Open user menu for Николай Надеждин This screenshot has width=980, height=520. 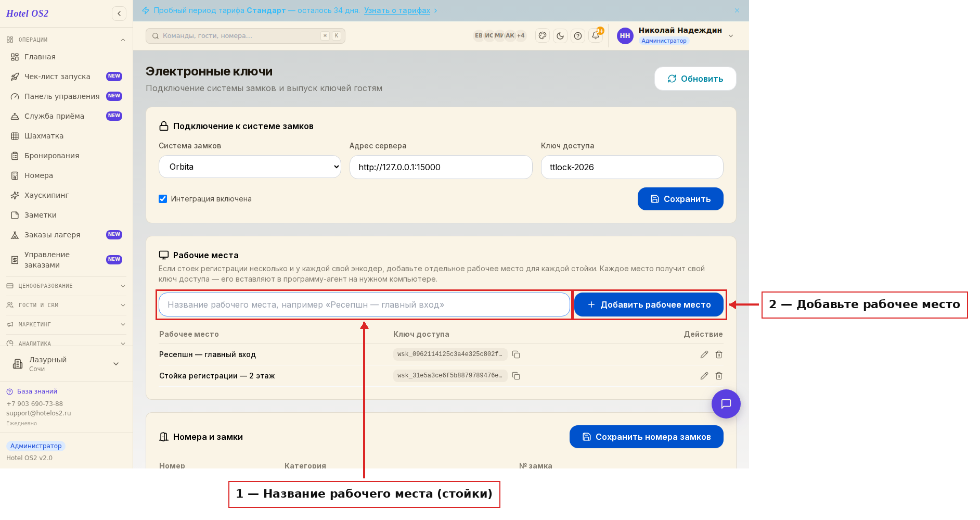coord(676,35)
